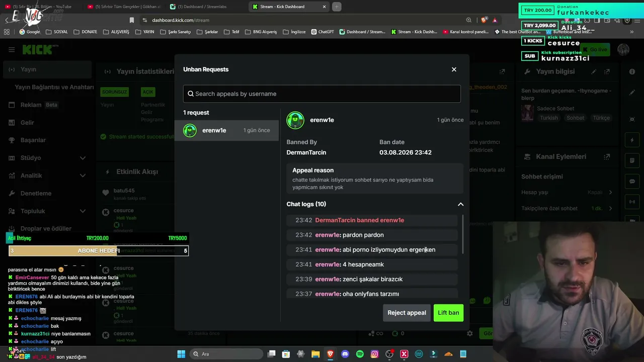Open Hesap yaşı setting chevron
This screenshot has height=362, width=644.
pyautogui.click(x=610, y=192)
